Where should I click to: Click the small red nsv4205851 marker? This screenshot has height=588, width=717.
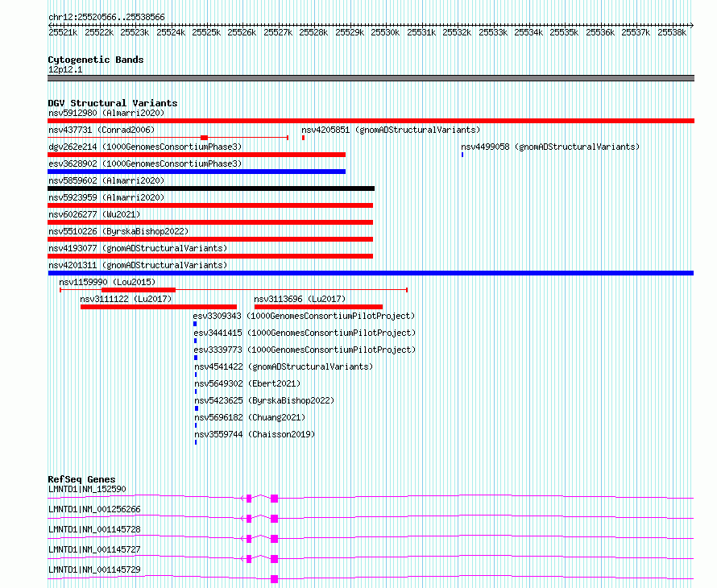[x=303, y=138]
